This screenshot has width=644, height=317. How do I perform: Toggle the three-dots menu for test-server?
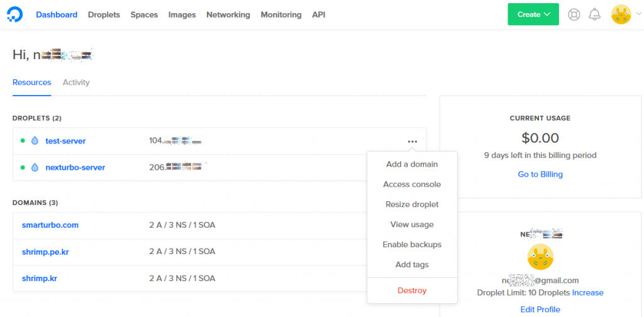pyautogui.click(x=413, y=142)
